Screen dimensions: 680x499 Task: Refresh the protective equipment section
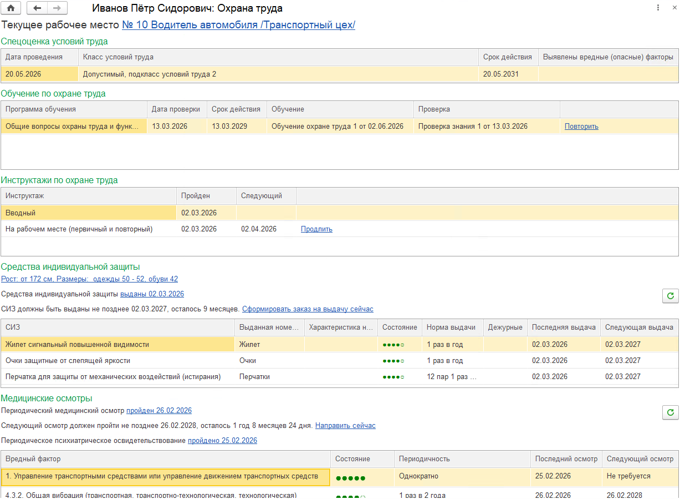click(670, 296)
